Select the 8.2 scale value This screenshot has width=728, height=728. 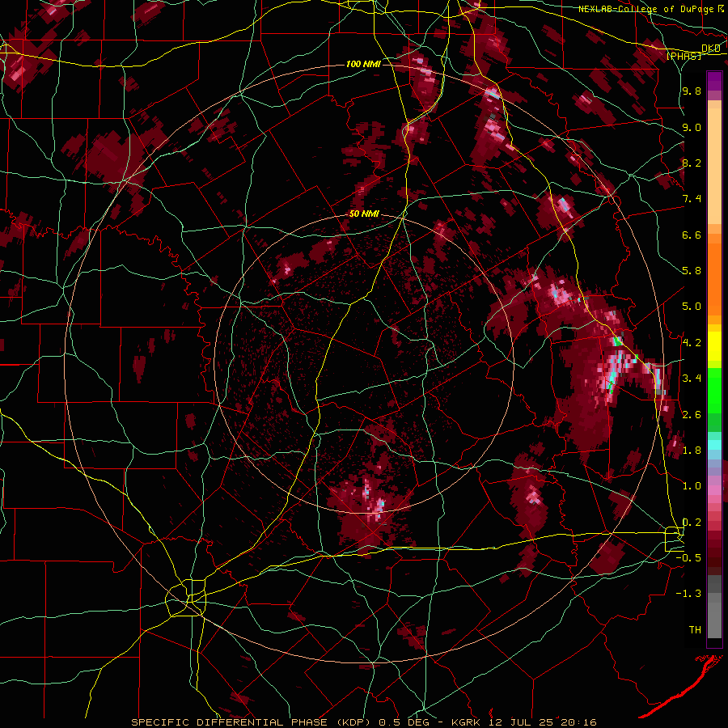(x=692, y=163)
